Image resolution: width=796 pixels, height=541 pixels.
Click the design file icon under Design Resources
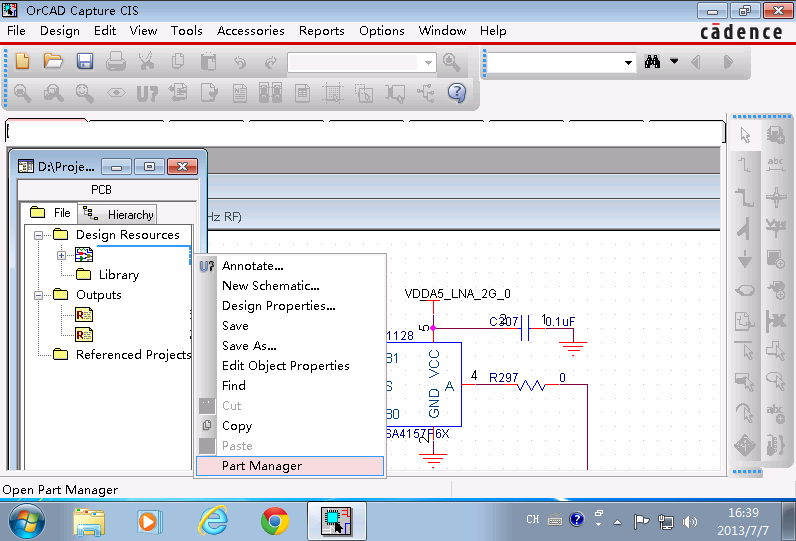click(84, 255)
